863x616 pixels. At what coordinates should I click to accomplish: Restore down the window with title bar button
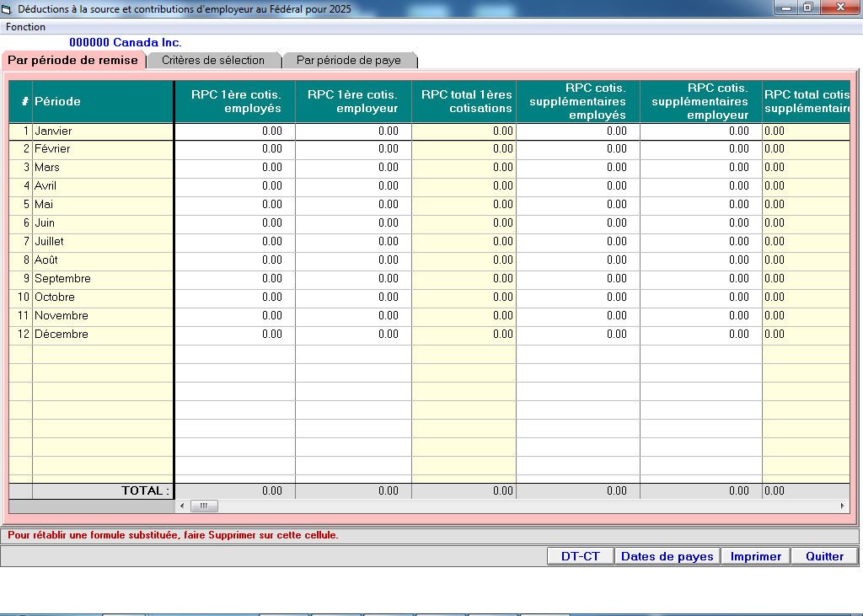click(807, 8)
